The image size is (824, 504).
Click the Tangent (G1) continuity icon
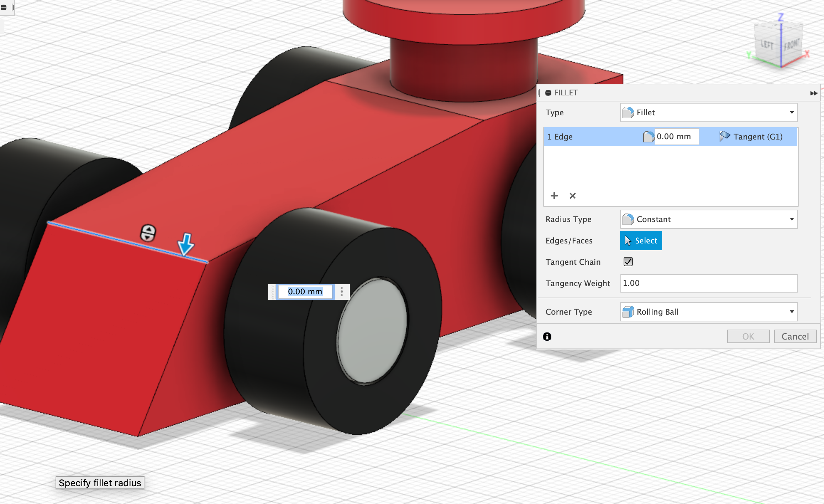coord(724,137)
